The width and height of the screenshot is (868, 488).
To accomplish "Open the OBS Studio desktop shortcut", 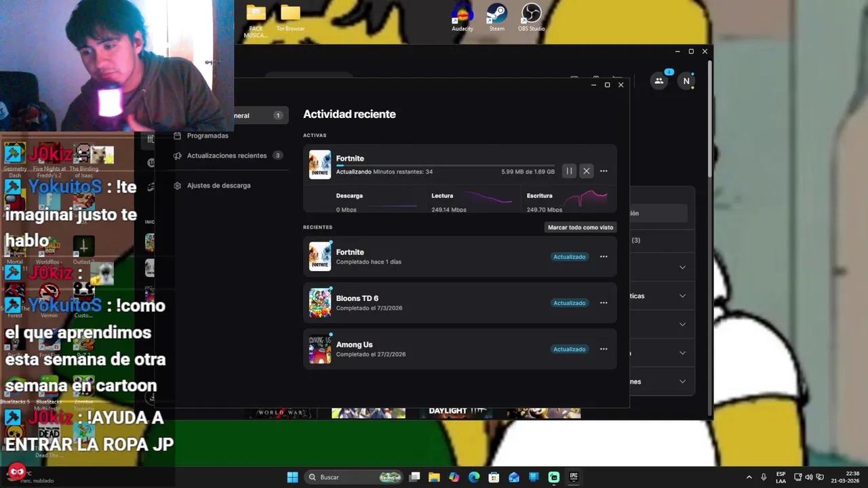I will [532, 18].
